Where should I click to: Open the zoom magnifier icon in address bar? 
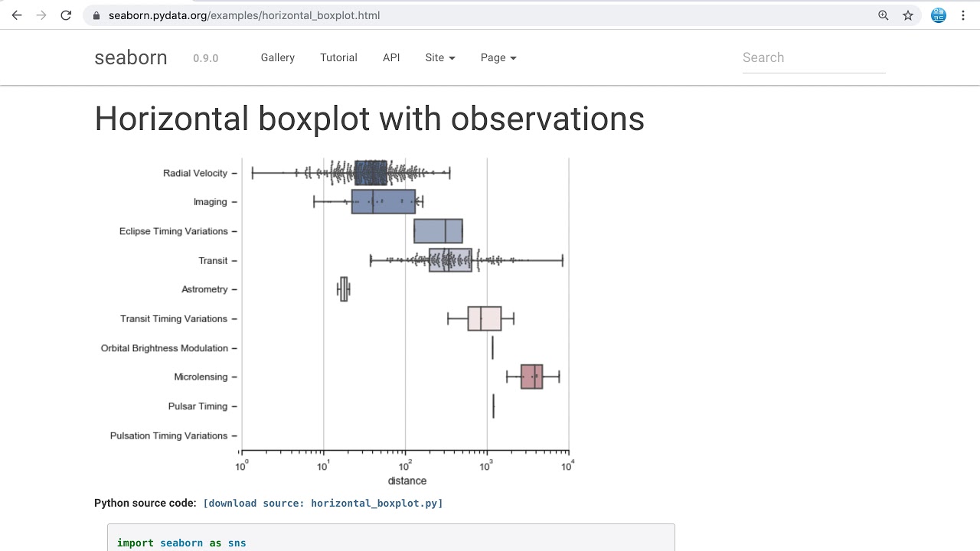point(884,15)
